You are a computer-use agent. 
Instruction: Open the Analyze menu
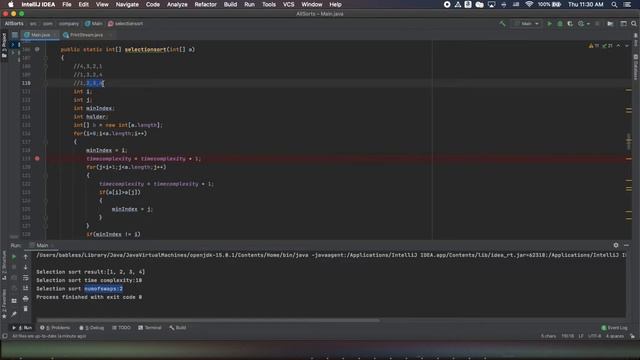click(177, 4)
